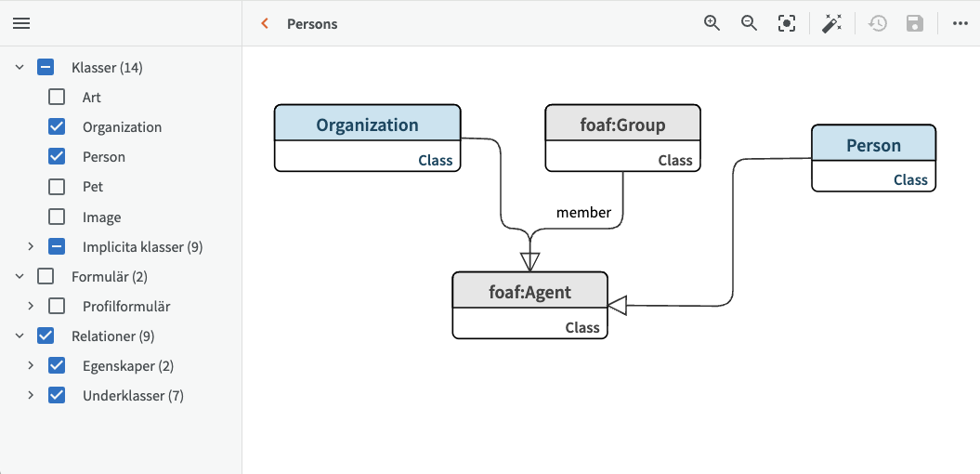Toggle the Underklasser checkbox
980x474 pixels.
57,395
